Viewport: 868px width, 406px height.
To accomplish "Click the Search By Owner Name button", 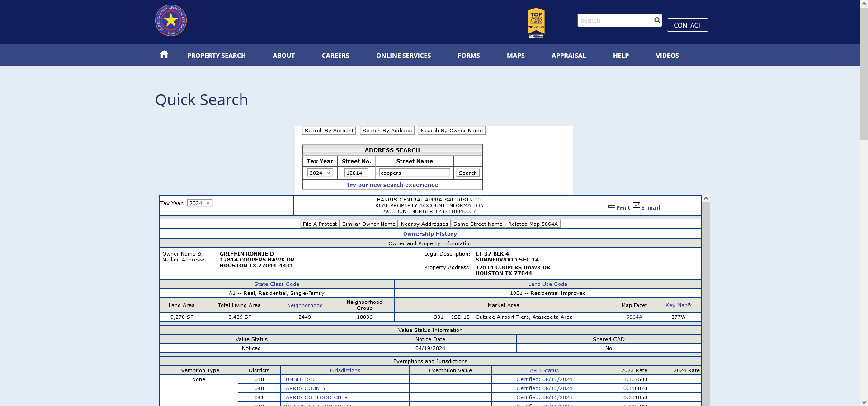I will (x=452, y=131).
